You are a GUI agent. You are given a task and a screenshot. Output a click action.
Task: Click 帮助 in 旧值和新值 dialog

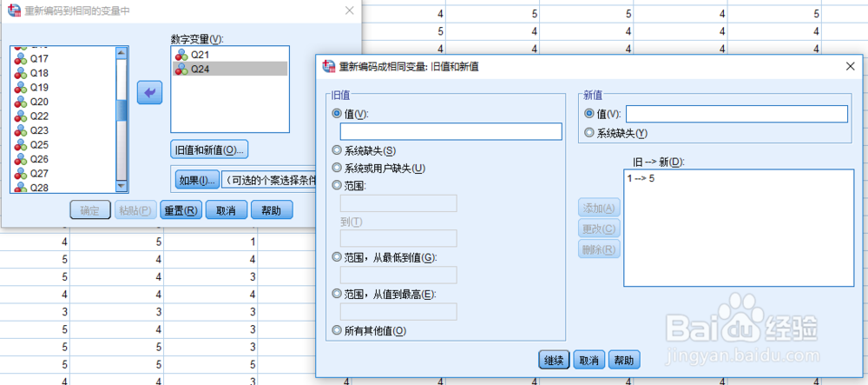tap(624, 360)
